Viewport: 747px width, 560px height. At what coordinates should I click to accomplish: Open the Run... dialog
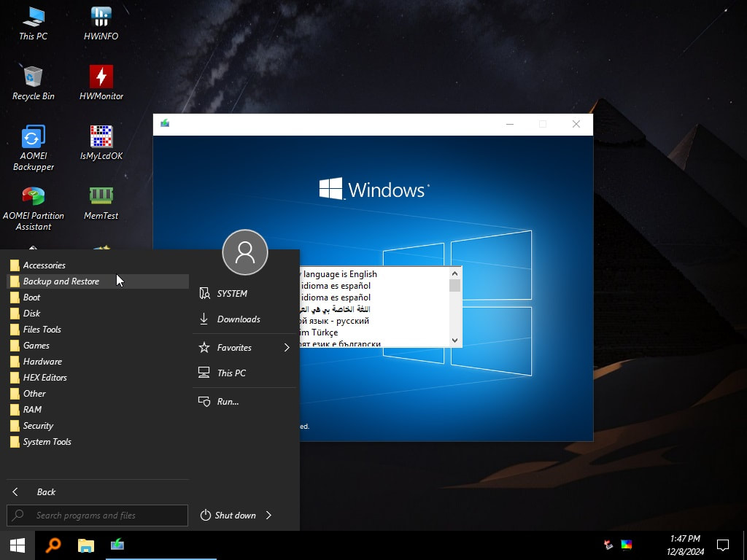coord(244,402)
